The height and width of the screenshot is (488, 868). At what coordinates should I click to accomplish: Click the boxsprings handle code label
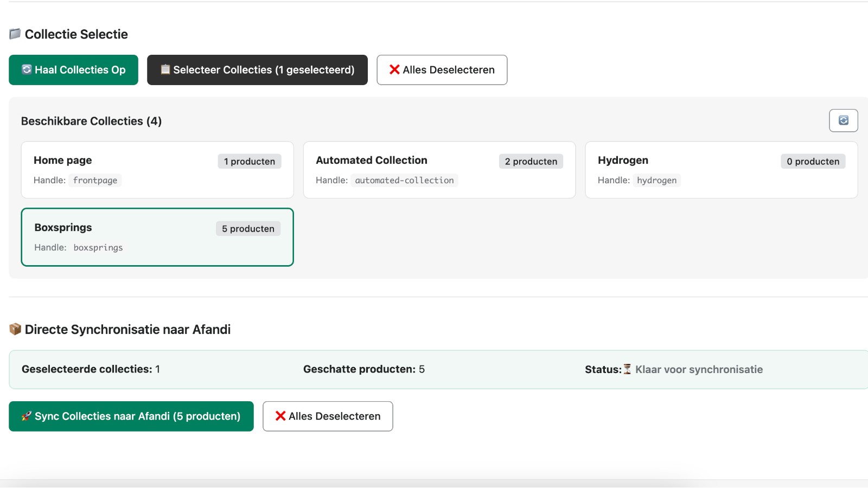pyautogui.click(x=98, y=247)
